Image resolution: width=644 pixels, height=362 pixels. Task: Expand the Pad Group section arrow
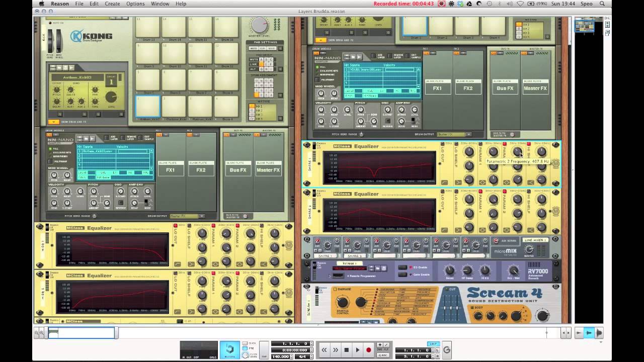(280, 68)
